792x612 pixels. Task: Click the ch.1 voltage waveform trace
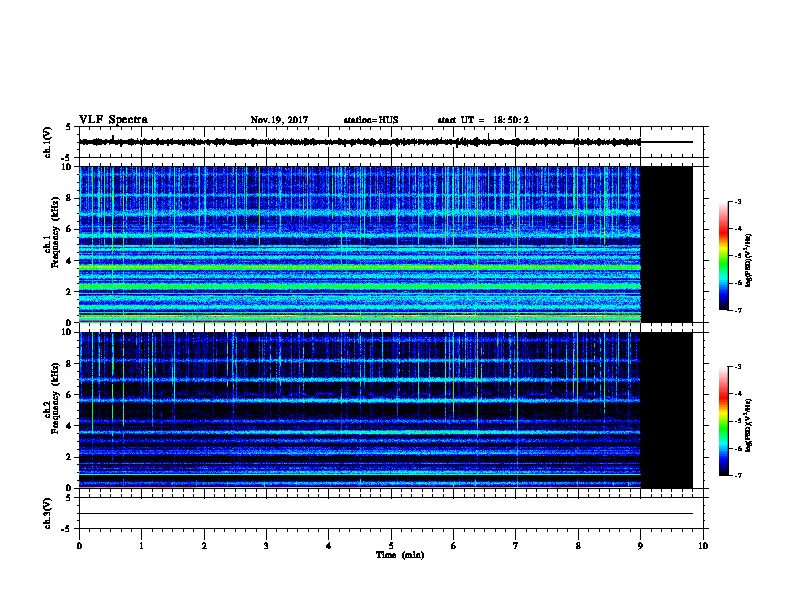tap(386, 142)
